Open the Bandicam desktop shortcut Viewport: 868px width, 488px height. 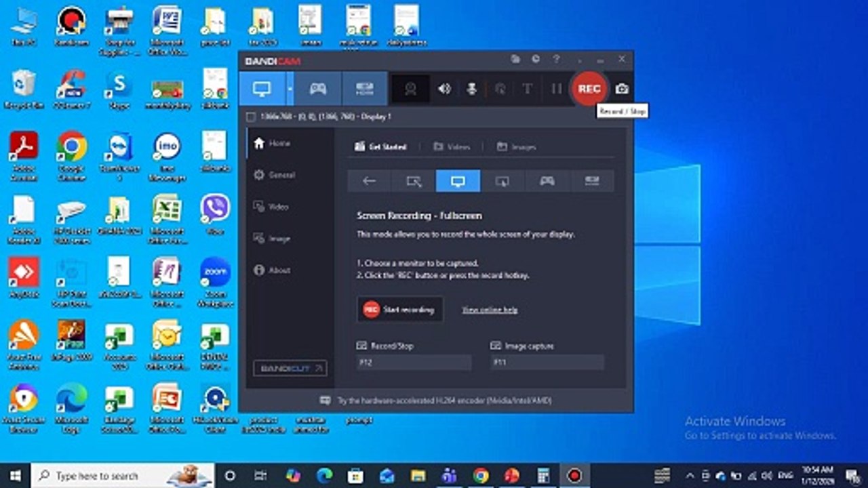[71, 27]
